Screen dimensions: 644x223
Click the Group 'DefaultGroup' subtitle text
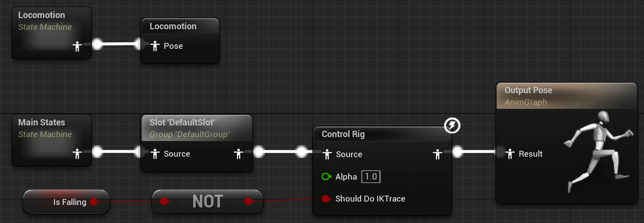pos(190,134)
